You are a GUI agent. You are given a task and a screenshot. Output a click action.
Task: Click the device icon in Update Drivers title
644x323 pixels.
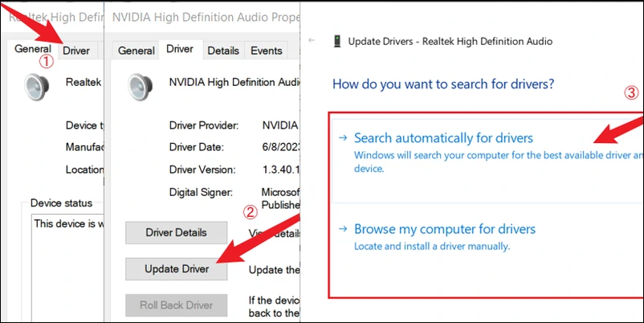coord(335,40)
